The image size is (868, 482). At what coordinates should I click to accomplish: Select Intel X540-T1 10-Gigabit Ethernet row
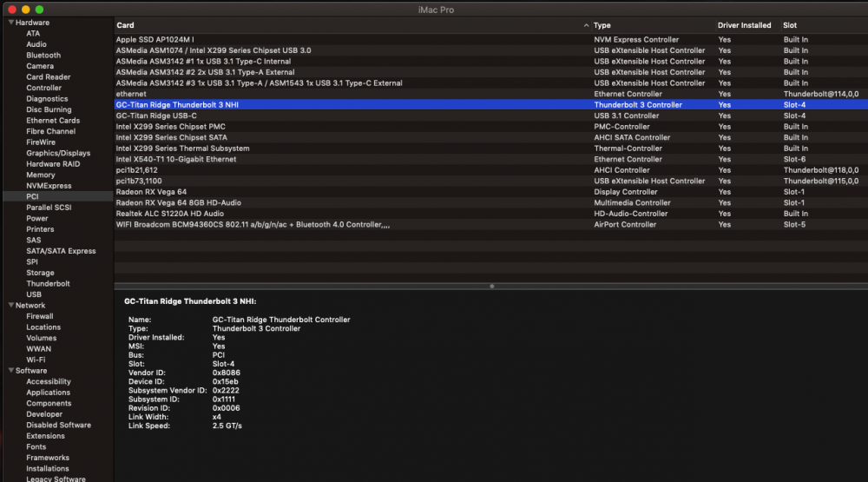point(491,159)
